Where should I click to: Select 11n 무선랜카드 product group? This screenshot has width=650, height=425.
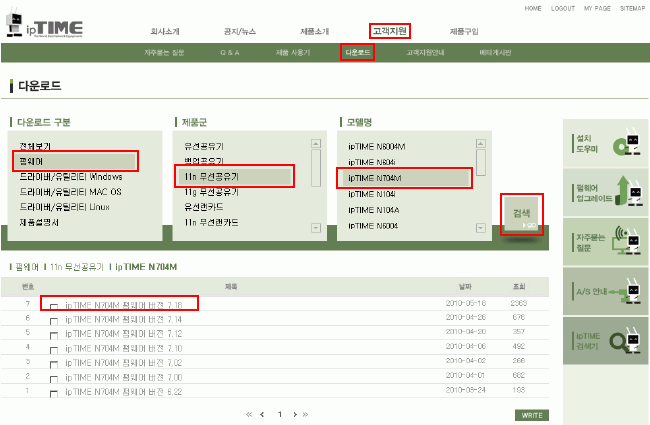[x=211, y=223]
